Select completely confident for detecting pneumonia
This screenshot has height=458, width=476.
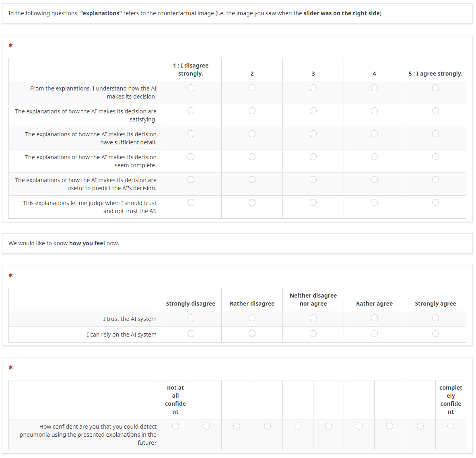451,426
